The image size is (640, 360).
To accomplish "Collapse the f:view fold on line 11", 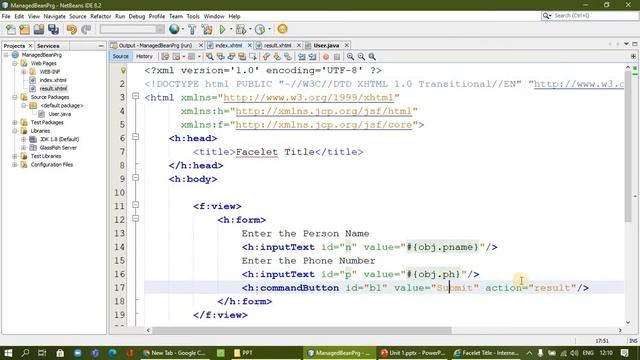I will coord(136,205).
